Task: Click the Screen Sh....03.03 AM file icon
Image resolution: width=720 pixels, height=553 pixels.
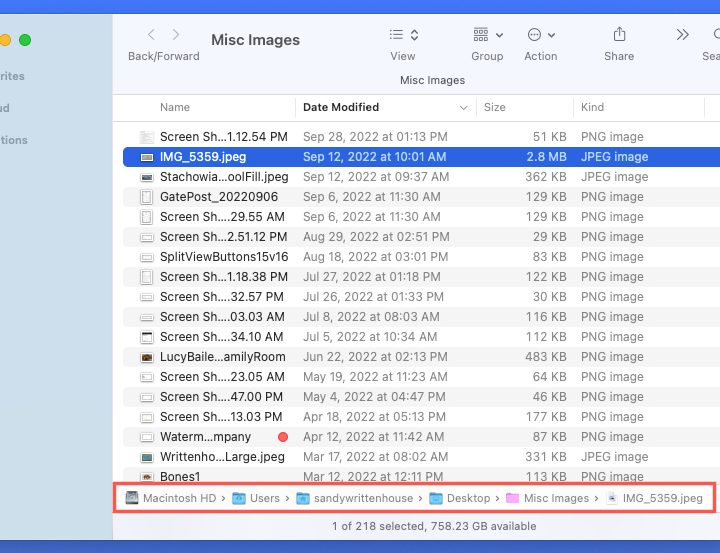Action: click(147, 317)
